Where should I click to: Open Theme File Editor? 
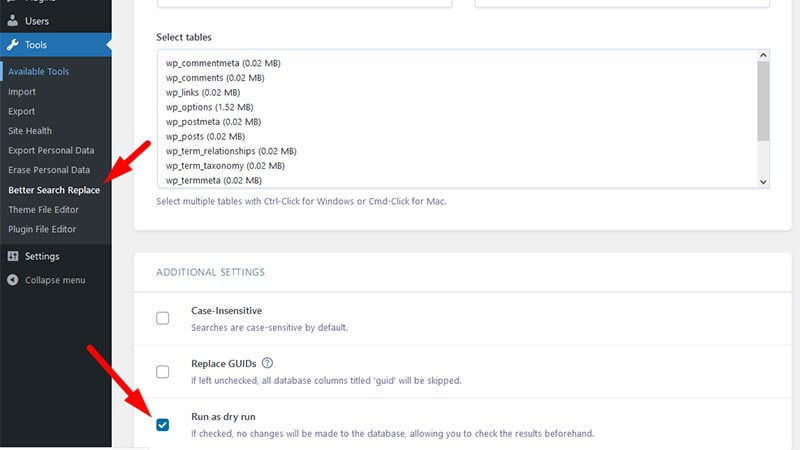(x=43, y=210)
